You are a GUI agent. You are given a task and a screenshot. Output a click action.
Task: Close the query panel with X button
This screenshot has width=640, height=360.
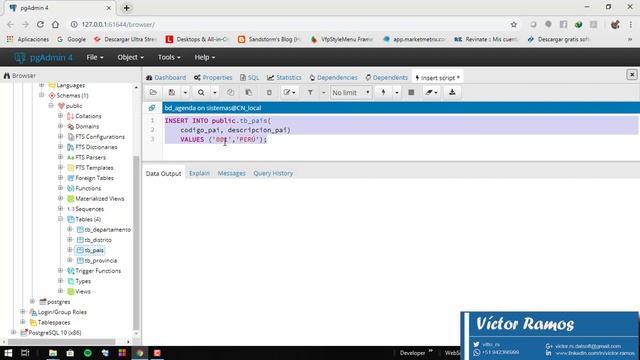tap(632, 75)
